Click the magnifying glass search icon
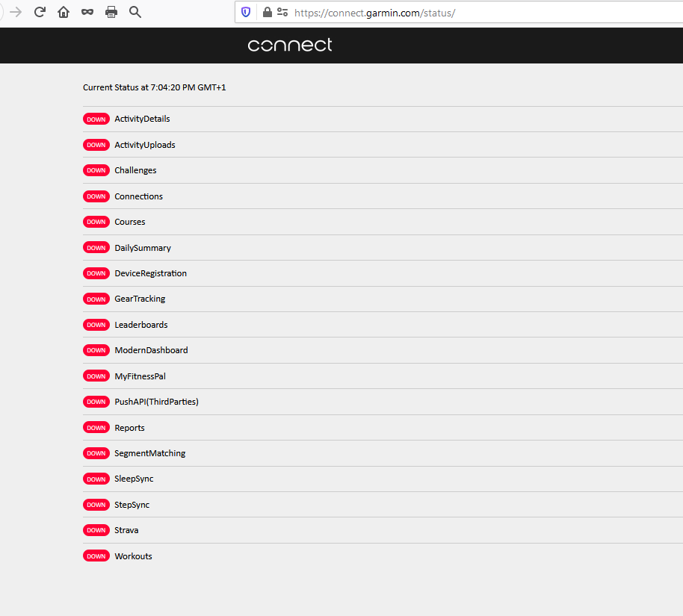 (135, 12)
